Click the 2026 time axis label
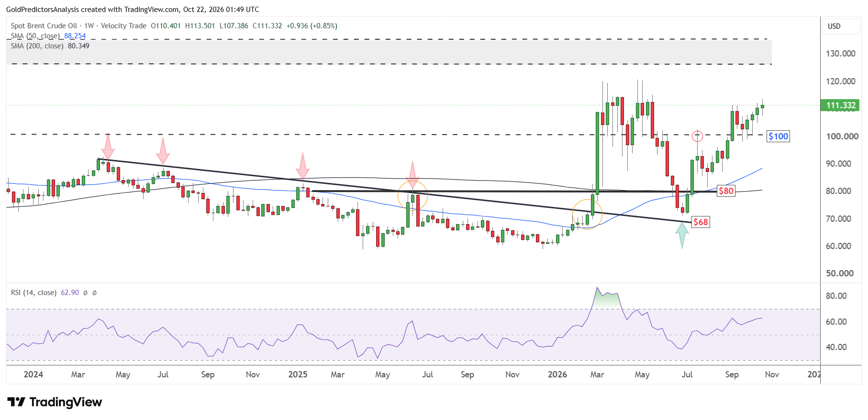Viewport: 868px width, 420px height. [x=557, y=375]
